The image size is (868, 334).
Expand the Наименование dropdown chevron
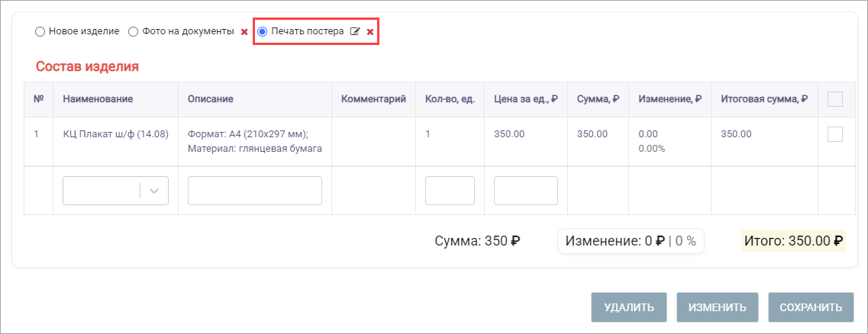click(x=154, y=191)
